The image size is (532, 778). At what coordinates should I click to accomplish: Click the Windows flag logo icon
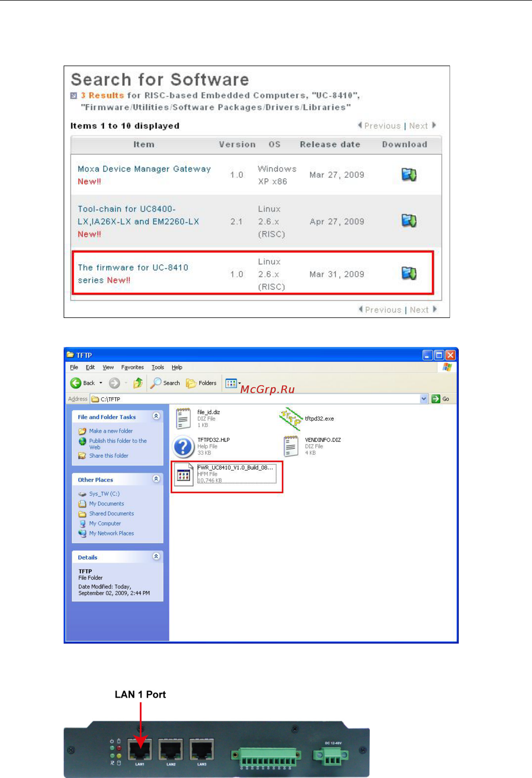(x=447, y=367)
